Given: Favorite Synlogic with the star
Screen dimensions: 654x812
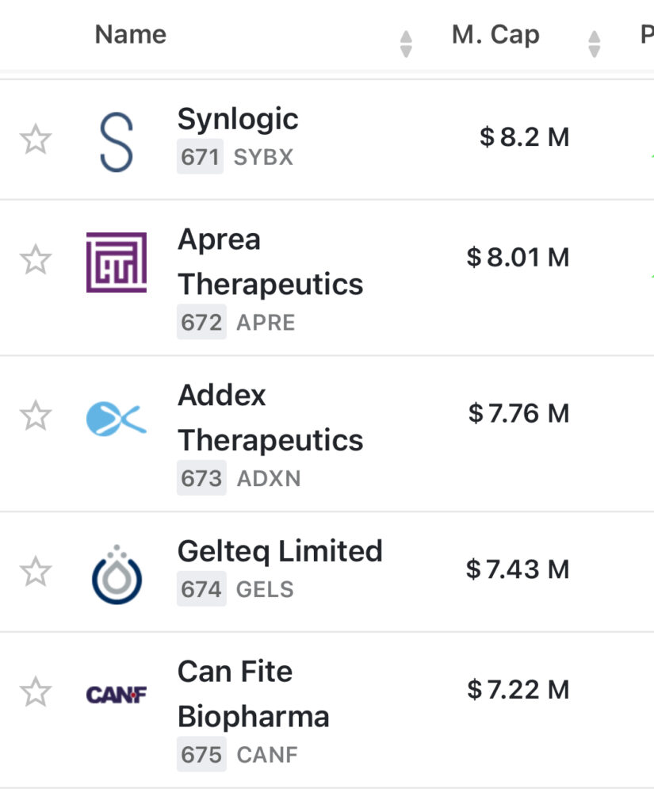Looking at the screenshot, I should pyautogui.click(x=35, y=140).
